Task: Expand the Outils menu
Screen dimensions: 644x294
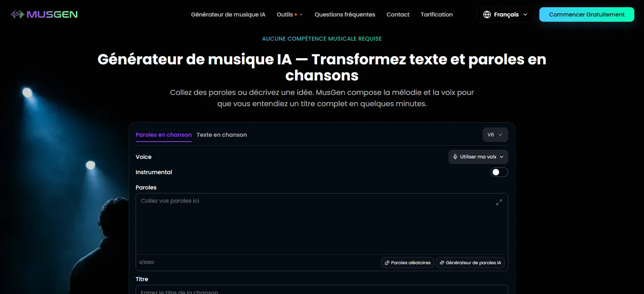Action: (x=289, y=14)
